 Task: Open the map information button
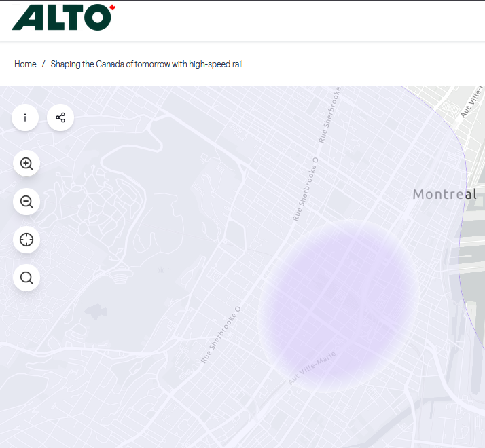coord(25,117)
